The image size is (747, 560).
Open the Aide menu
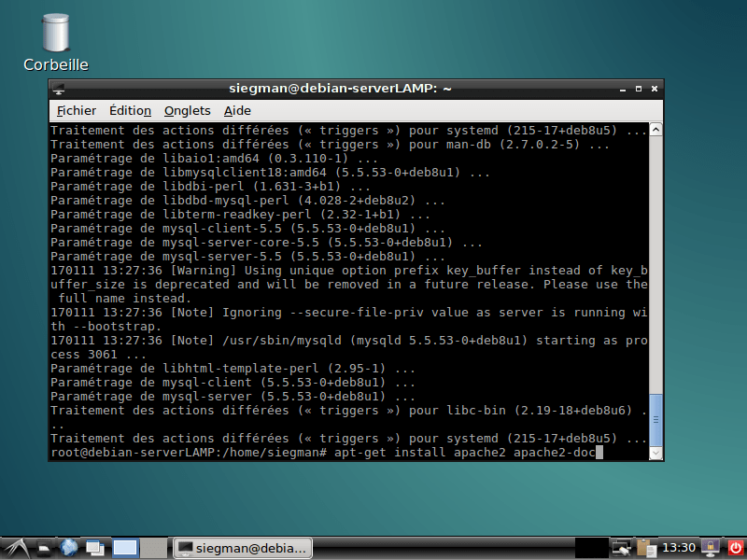[237, 110]
